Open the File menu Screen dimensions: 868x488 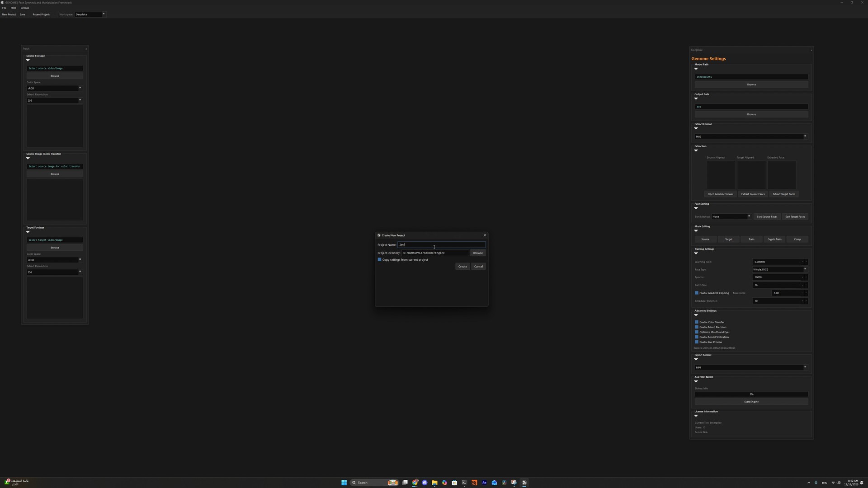point(4,8)
